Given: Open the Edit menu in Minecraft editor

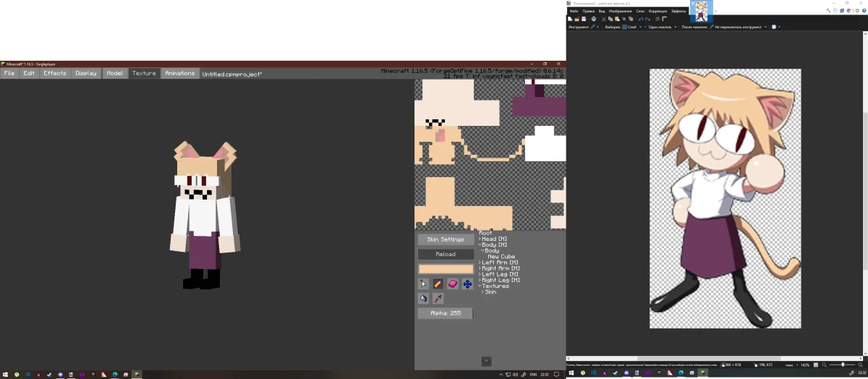Looking at the screenshot, I should coord(29,73).
